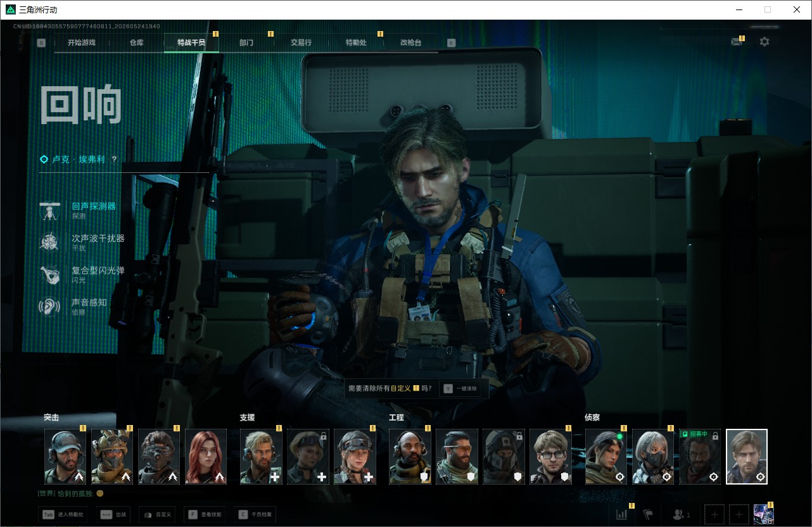Click the E key icon after 改枪台
Screen dimensions: 812x527
click(x=451, y=43)
